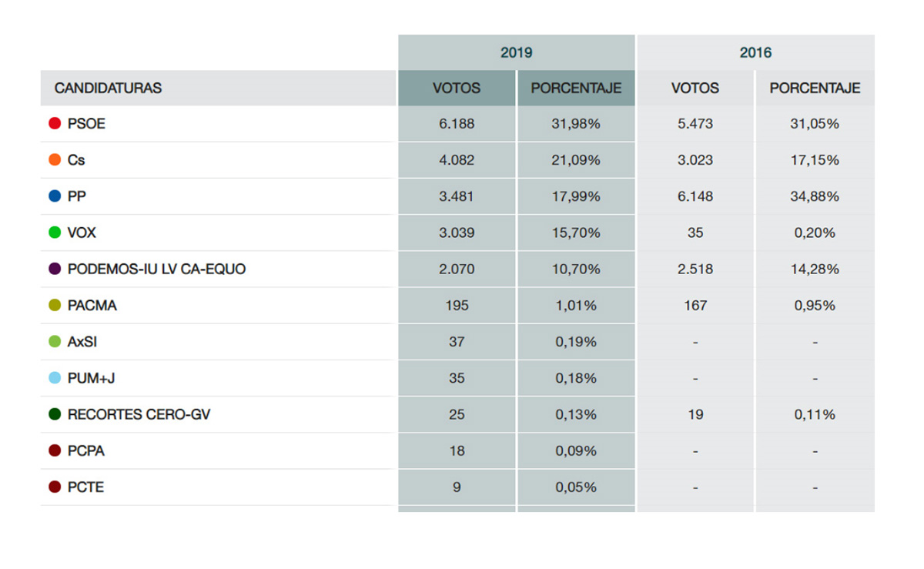924x569 pixels.
Task: Click the dark green RECORTES CERO-GV dot
Action: coord(55,414)
